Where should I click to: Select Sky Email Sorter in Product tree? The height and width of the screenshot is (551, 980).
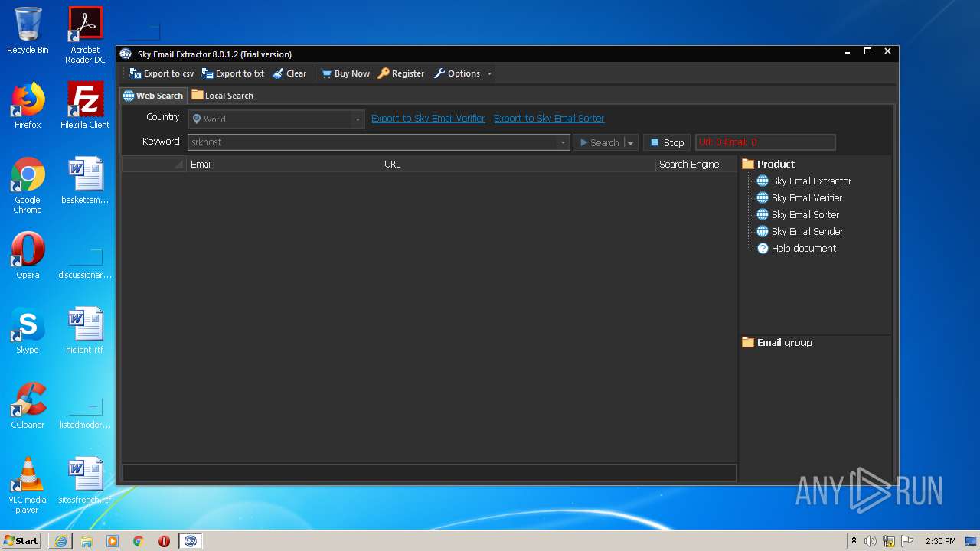[805, 215]
